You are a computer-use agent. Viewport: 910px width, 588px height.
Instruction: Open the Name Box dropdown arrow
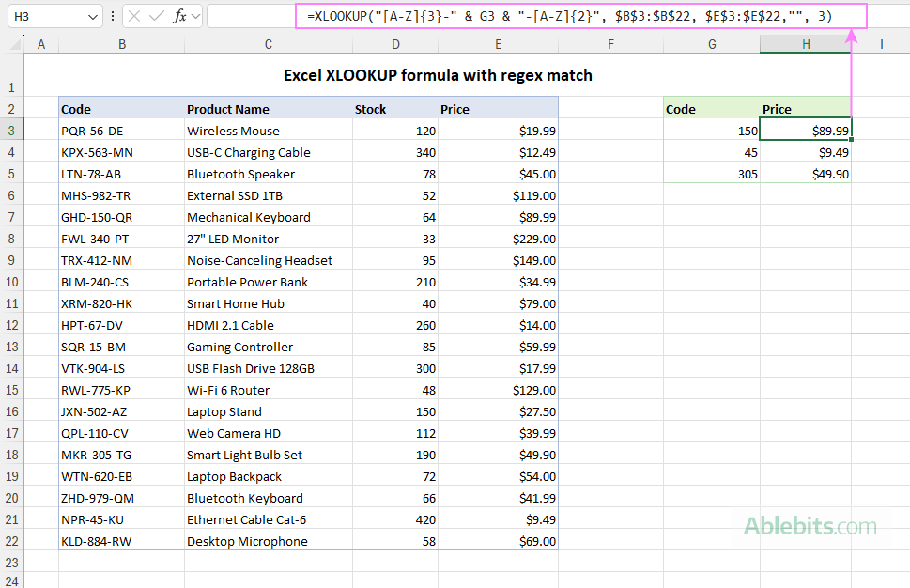(93, 16)
